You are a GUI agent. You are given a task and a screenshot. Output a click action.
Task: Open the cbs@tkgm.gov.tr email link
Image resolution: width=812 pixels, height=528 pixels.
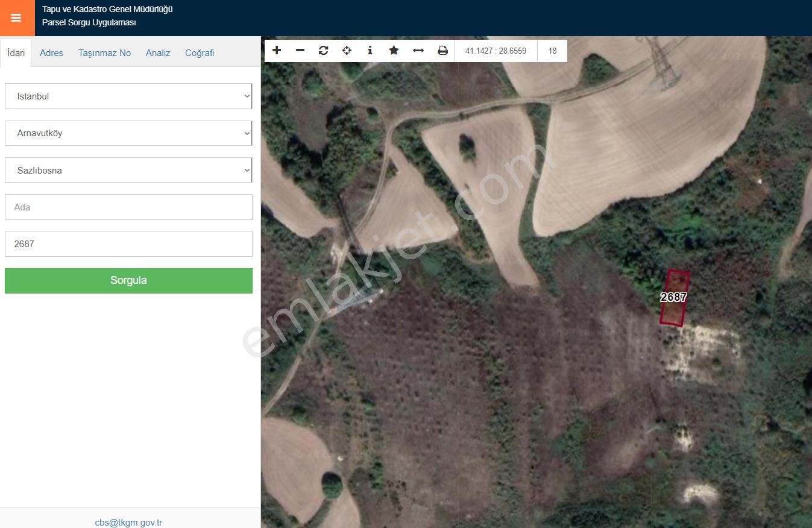(128, 523)
